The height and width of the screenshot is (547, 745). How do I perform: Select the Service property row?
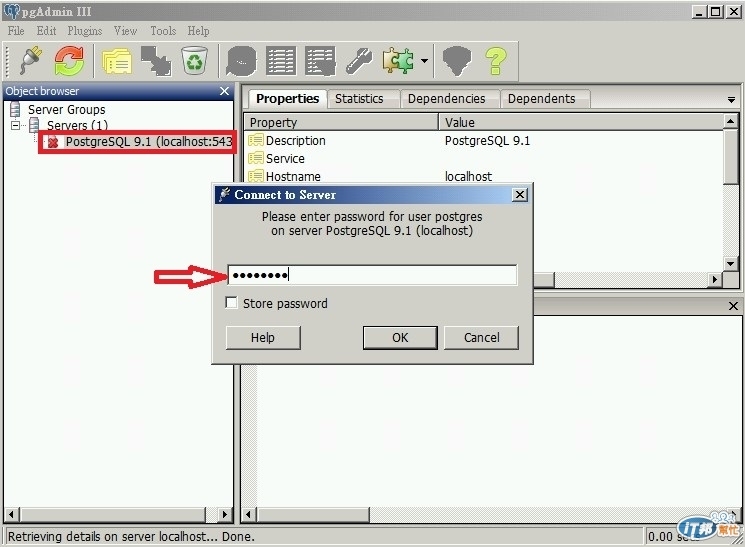point(484,158)
